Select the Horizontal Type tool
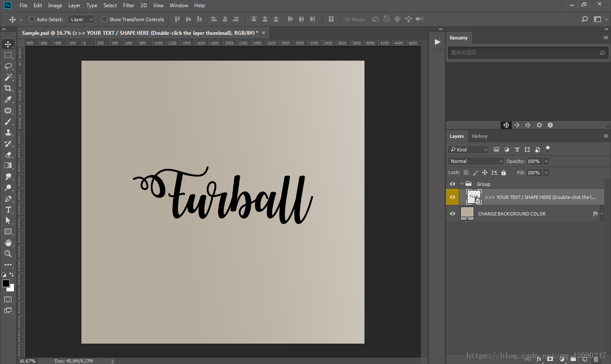Image resolution: width=611 pixels, height=364 pixels. (x=8, y=210)
